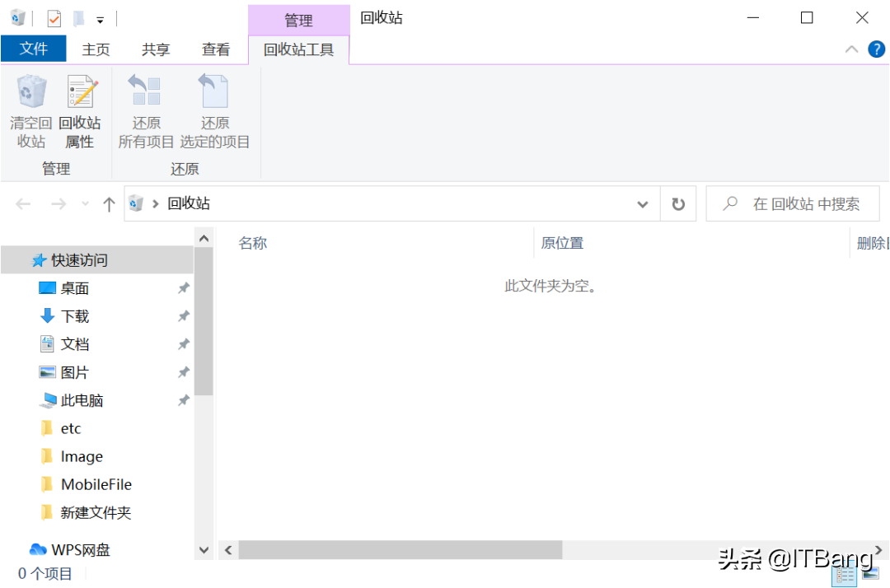Open the Help question mark icon
The height and width of the screenshot is (588, 890).
[876, 49]
